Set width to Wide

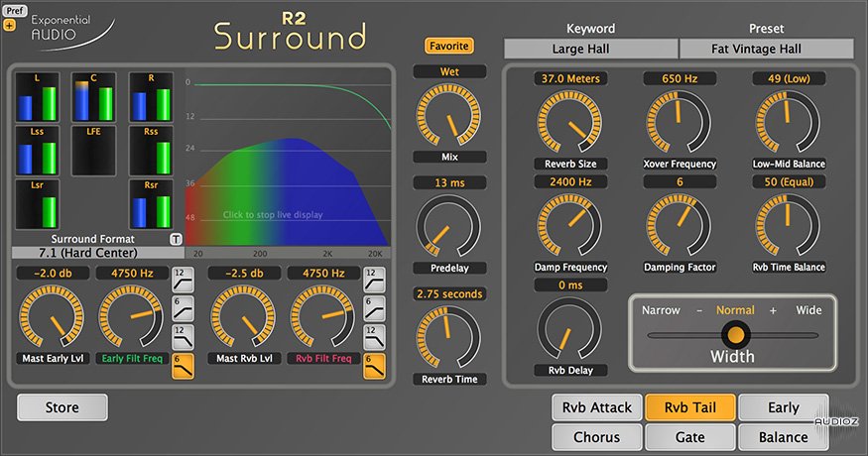(809, 310)
